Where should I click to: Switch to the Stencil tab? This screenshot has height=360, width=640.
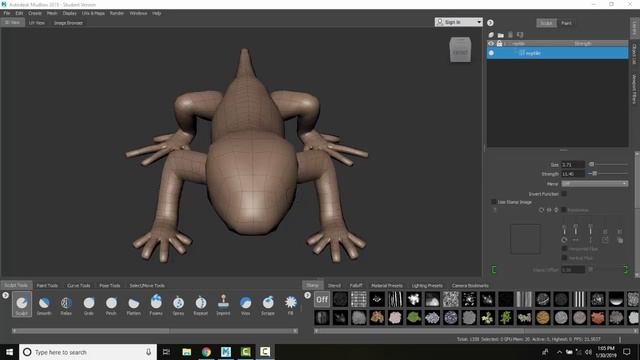[x=334, y=286]
